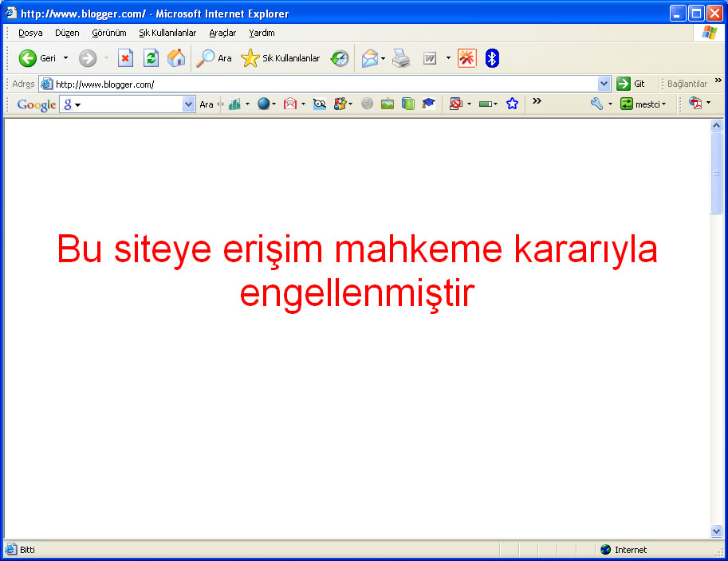728x561 pixels.
Task: Open the Ara search magnifier in toolbar
Action: tap(214, 58)
